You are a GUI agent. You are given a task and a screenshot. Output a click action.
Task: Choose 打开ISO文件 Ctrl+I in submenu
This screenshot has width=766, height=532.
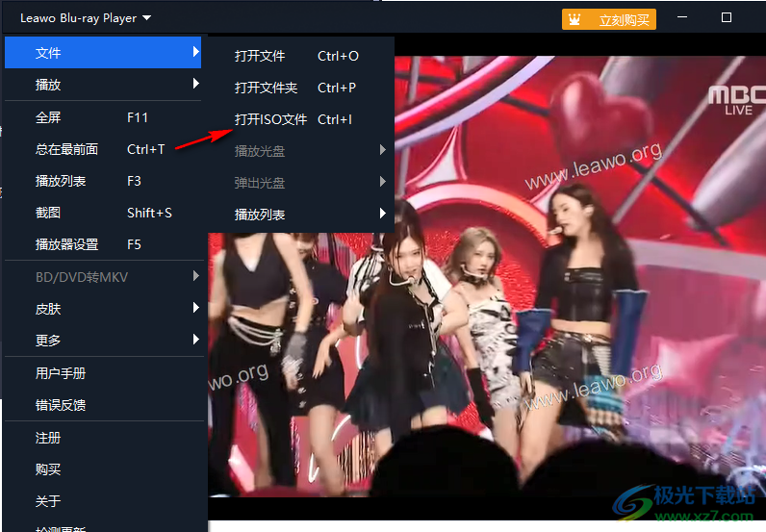tap(301, 119)
